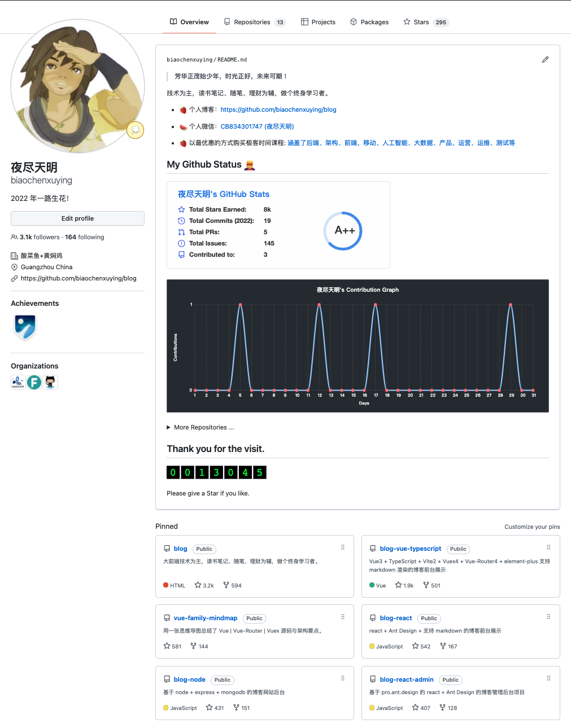Viewport: 571px width, 728px height.
Task: Click the A++ rank circle
Action: (x=343, y=231)
